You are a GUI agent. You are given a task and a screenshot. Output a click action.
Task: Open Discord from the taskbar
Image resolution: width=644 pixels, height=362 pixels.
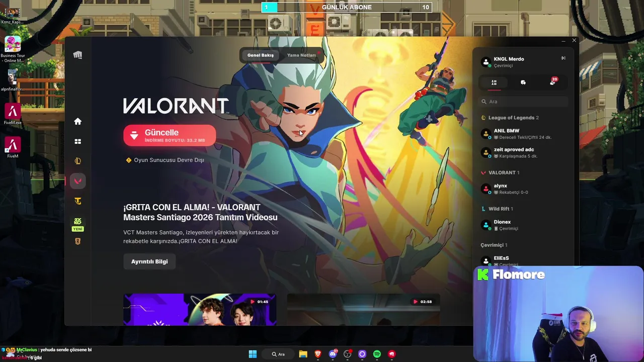click(x=333, y=354)
